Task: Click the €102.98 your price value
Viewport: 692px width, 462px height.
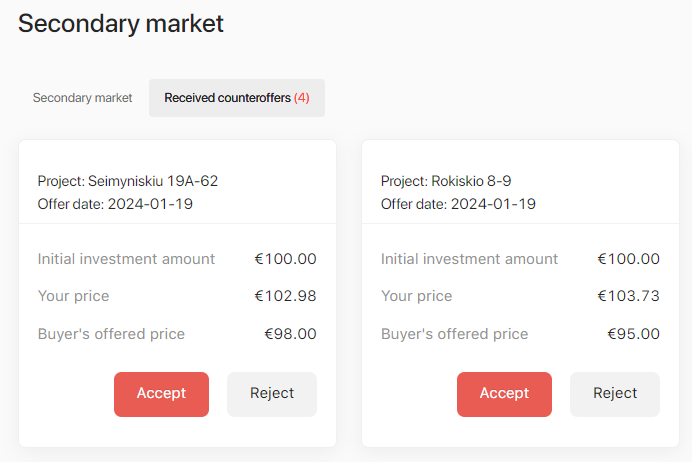Action: pyautogui.click(x=285, y=296)
